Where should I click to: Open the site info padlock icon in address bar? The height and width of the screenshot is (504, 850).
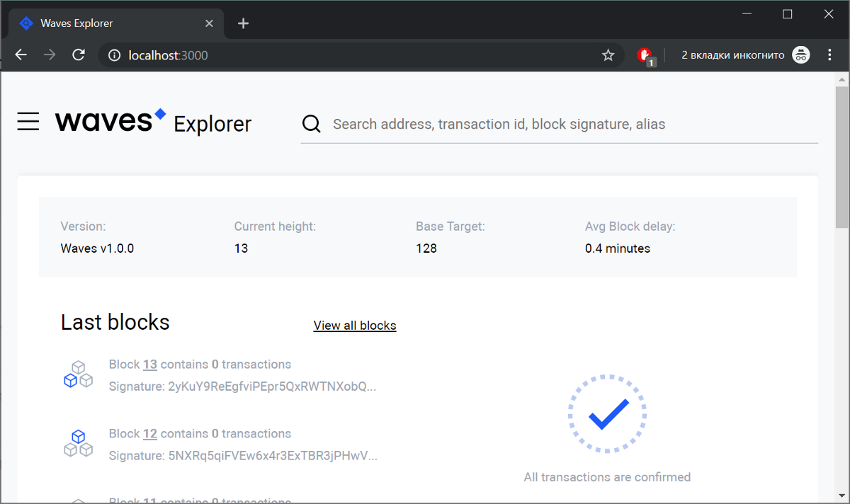pos(114,54)
